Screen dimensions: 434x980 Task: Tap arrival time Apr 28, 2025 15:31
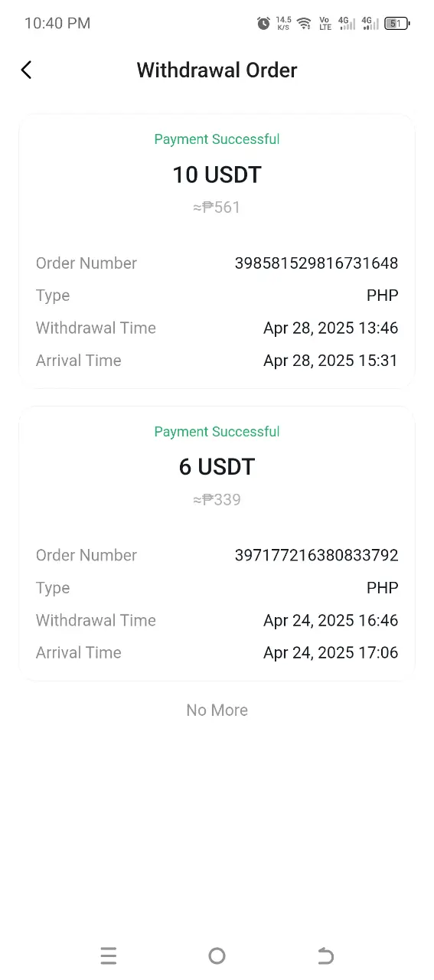pyautogui.click(x=331, y=361)
